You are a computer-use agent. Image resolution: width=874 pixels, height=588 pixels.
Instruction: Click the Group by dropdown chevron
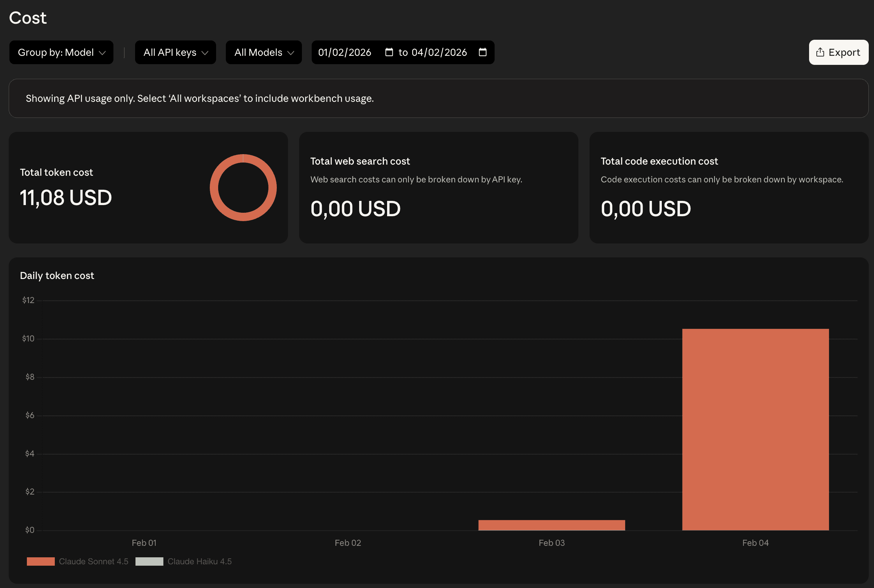102,53
